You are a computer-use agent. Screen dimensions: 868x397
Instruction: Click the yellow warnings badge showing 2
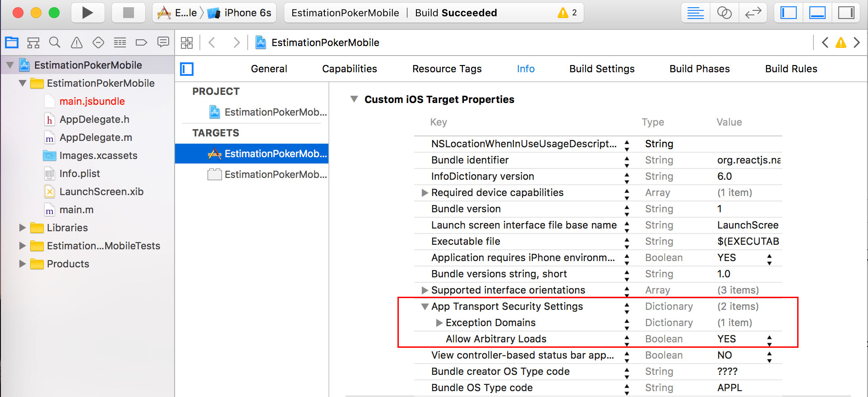[x=565, y=13]
